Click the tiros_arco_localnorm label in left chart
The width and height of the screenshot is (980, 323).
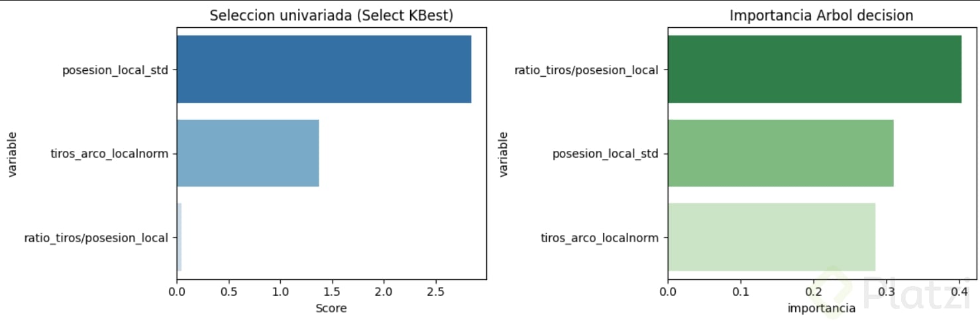point(109,154)
